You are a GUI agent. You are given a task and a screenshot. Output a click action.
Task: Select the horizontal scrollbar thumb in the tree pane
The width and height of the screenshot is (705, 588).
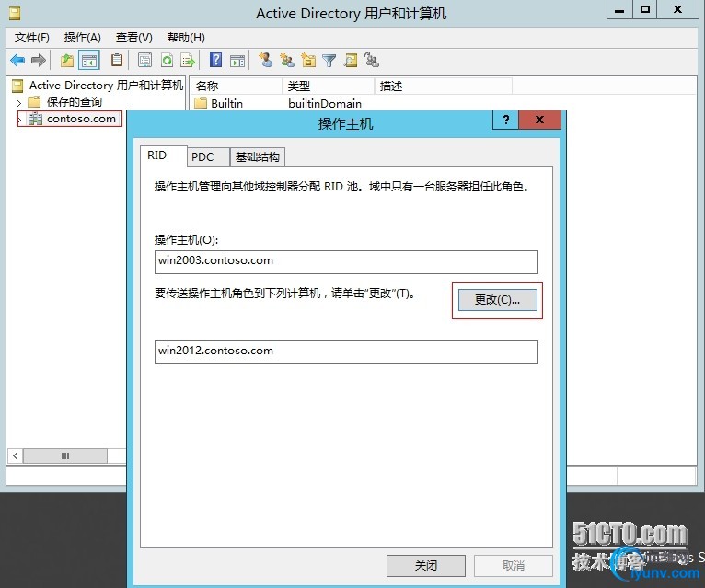pyautogui.click(x=65, y=455)
